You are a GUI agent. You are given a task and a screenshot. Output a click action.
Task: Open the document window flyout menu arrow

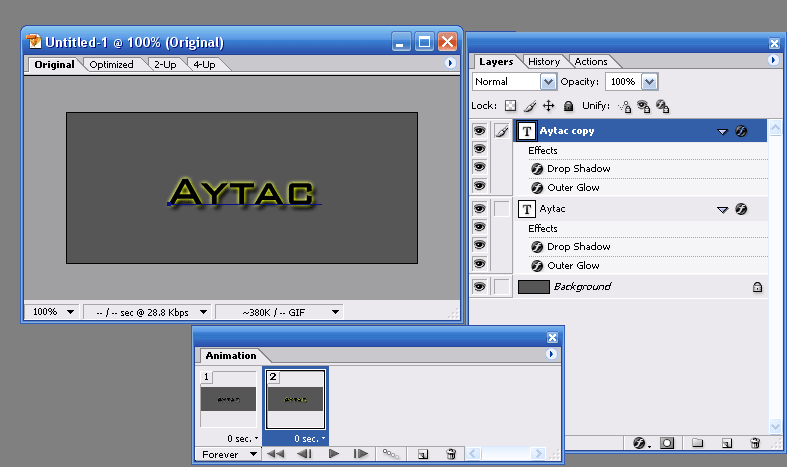coord(450,63)
